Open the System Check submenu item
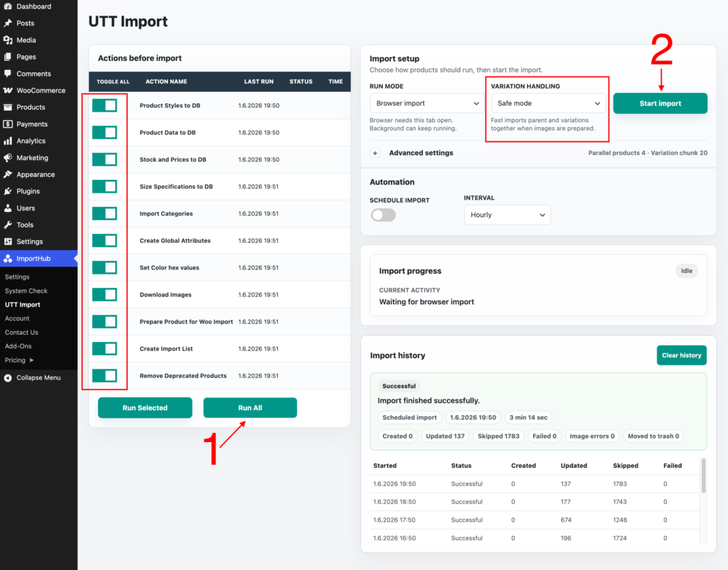This screenshot has height=570, width=728. [26, 291]
